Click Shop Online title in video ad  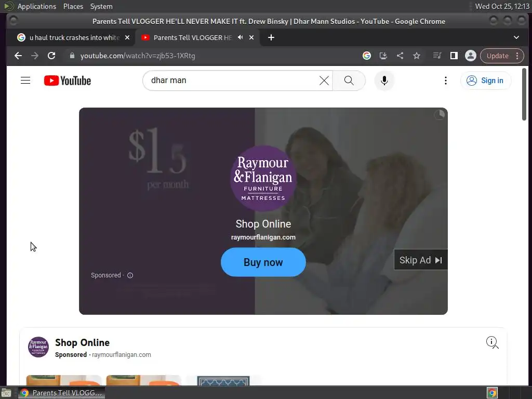click(x=263, y=224)
